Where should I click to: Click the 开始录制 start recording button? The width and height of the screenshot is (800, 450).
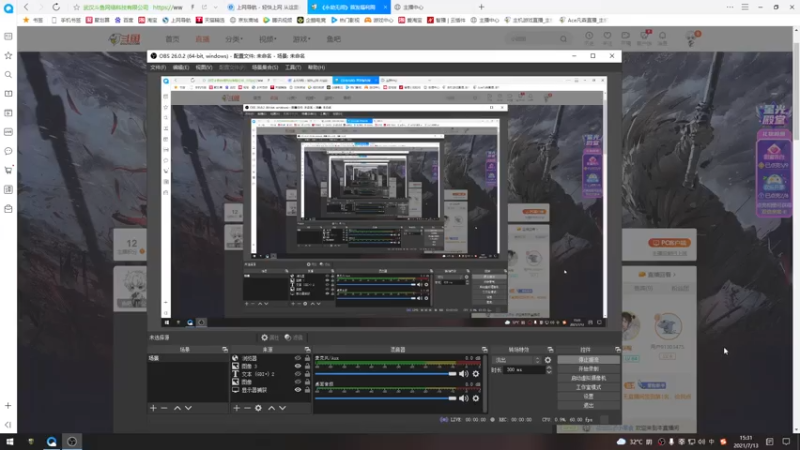click(588, 369)
